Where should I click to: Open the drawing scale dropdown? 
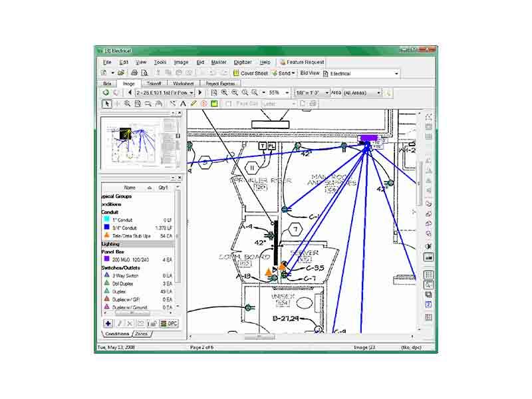(x=327, y=92)
